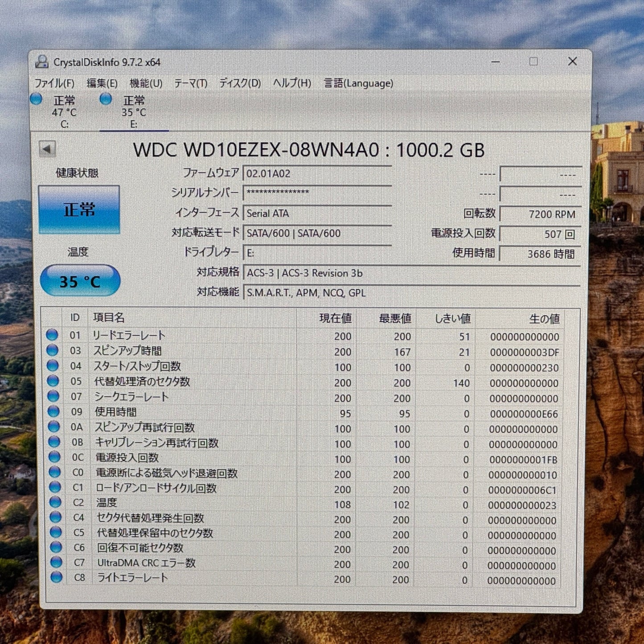Open the ファイル(F) menu
The height and width of the screenshot is (644, 644).
[54, 83]
